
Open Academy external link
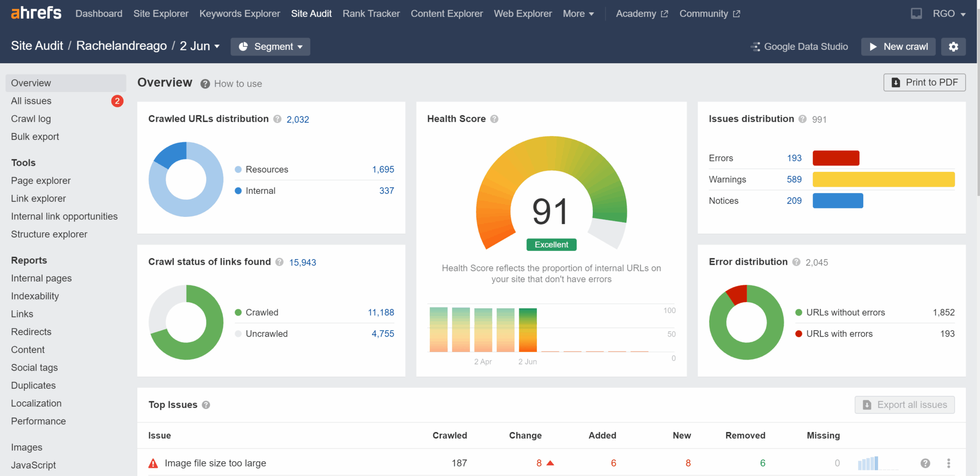click(x=642, y=13)
